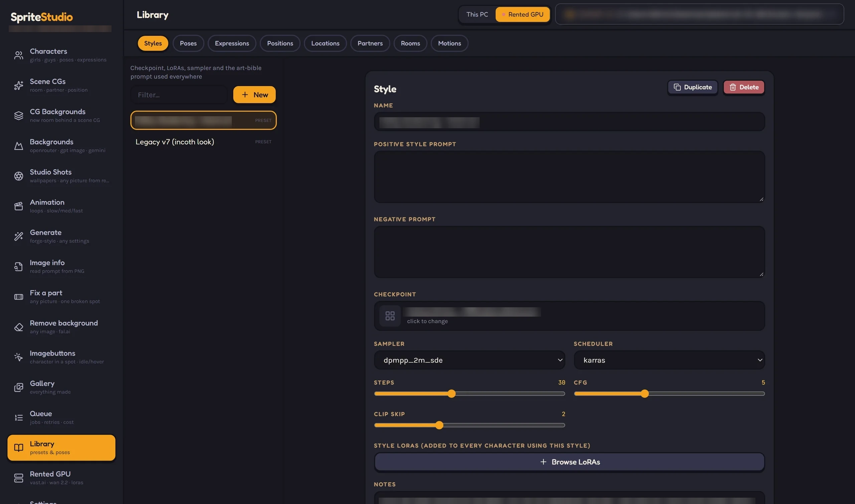The image size is (855, 504).
Task: Click Library book icon
Action: point(19,448)
